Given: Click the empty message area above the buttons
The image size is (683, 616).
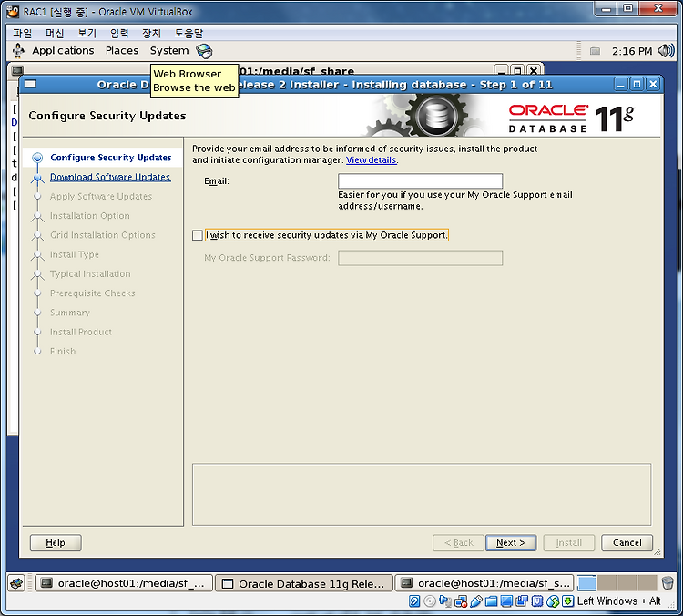Looking at the screenshot, I should pos(422,495).
